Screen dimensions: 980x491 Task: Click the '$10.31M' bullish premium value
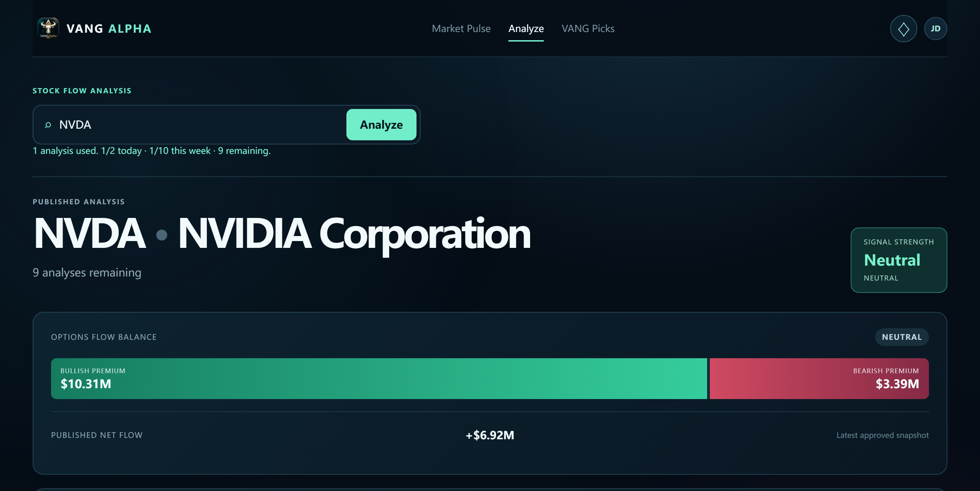point(86,384)
